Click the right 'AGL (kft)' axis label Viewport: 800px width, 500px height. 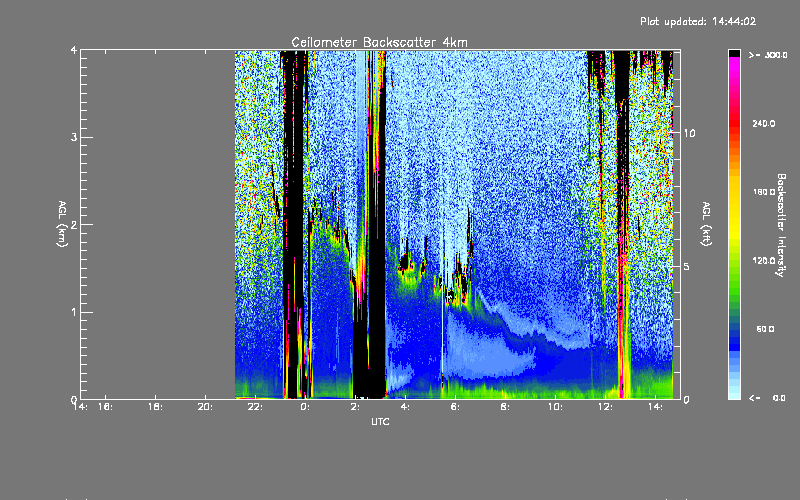click(706, 224)
